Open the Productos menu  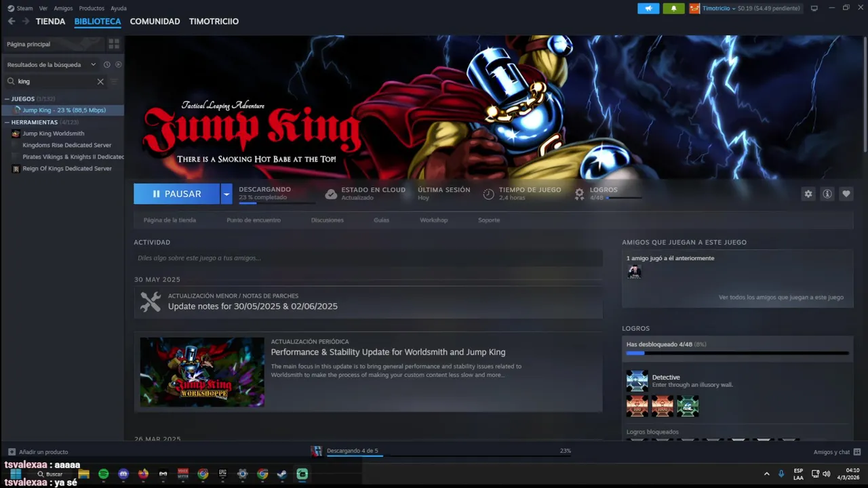point(92,8)
